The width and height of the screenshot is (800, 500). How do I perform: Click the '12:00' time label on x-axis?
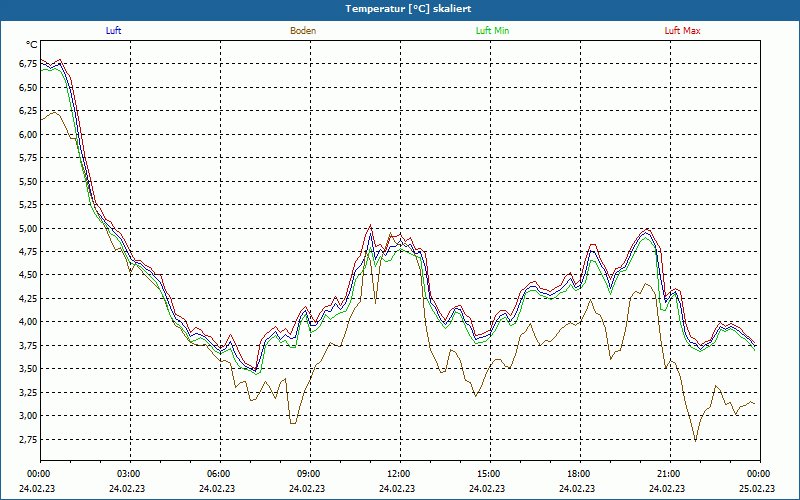tap(399, 474)
